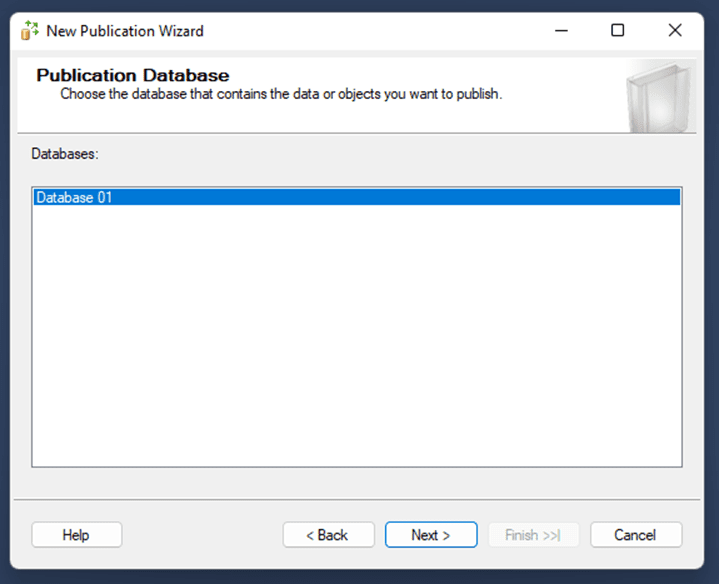The image size is (719, 584).
Task: Click the New Publication Wizard title icon
Action: pos(30,30)
